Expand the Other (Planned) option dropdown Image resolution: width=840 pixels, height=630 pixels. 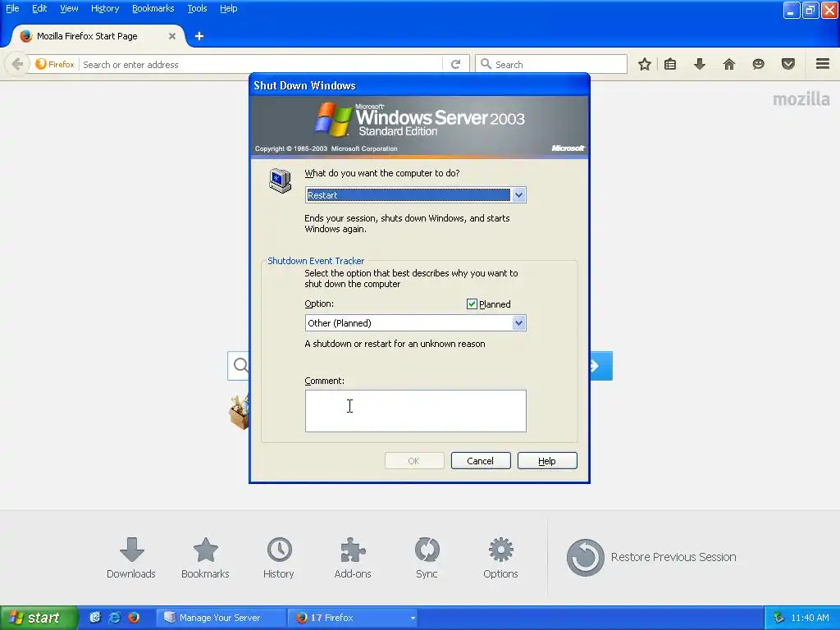coord(518,323)
